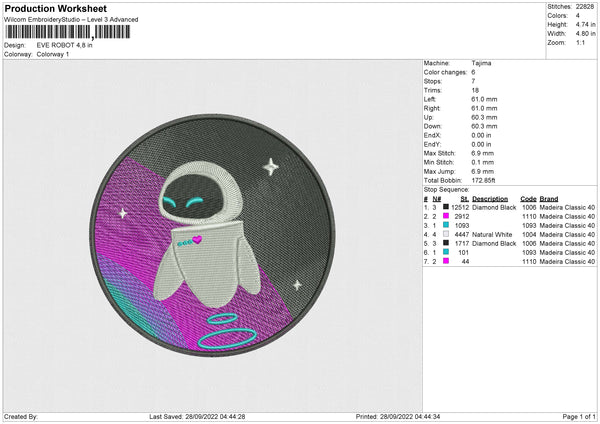Select the embroidered EVE robot preview
This screenshot has width=600, height=424.
[212, 235]
